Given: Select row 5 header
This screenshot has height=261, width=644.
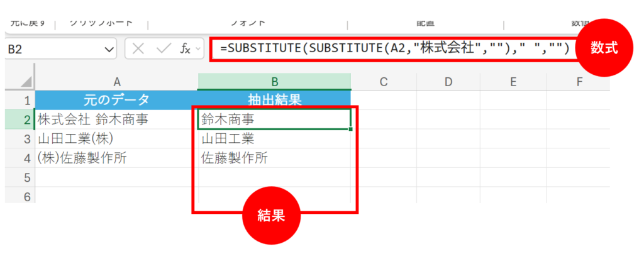Looking at the screenshot, I should tap(26, 178).
